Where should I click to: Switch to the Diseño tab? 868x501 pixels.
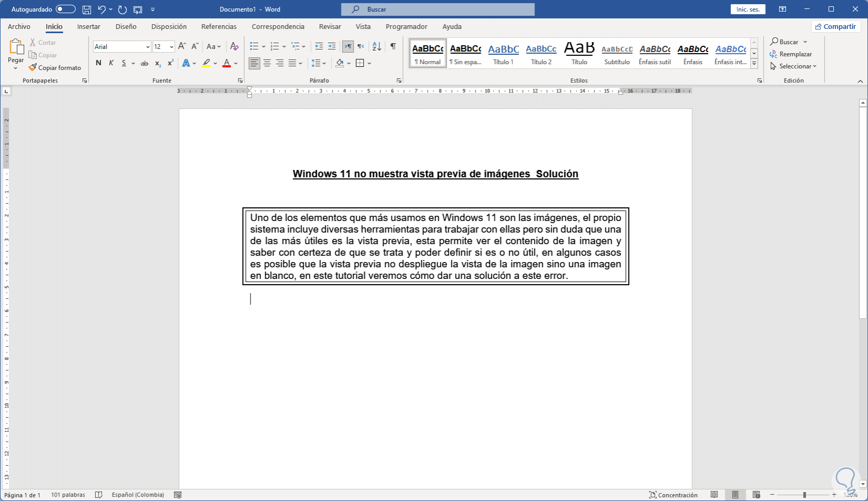click(126, 26)
